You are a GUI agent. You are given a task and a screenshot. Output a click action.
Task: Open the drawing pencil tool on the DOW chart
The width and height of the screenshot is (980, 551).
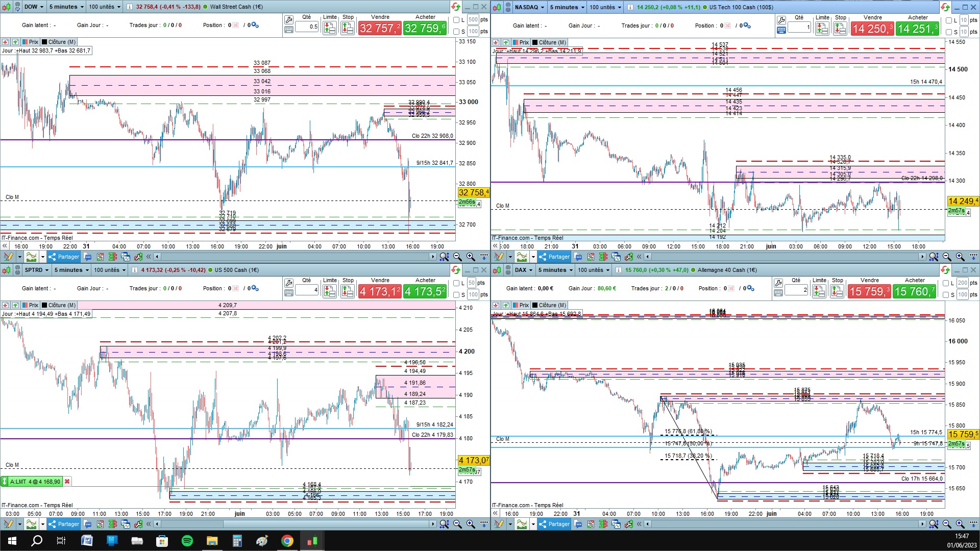(x=8, y=257)
